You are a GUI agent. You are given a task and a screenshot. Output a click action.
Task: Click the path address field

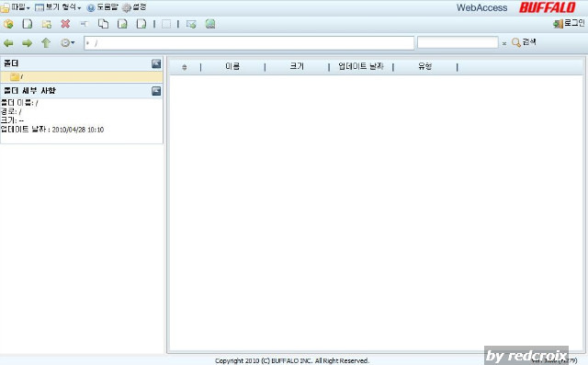[x=249, y=43]
